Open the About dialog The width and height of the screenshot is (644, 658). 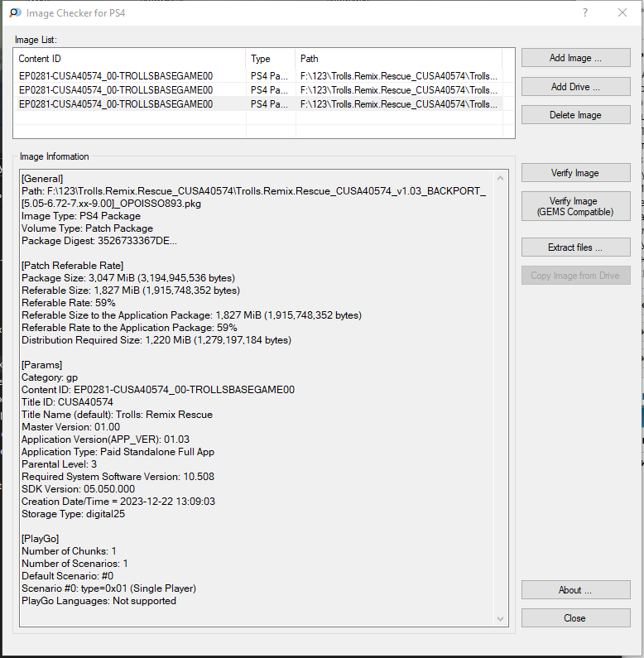tap(575, 589)
